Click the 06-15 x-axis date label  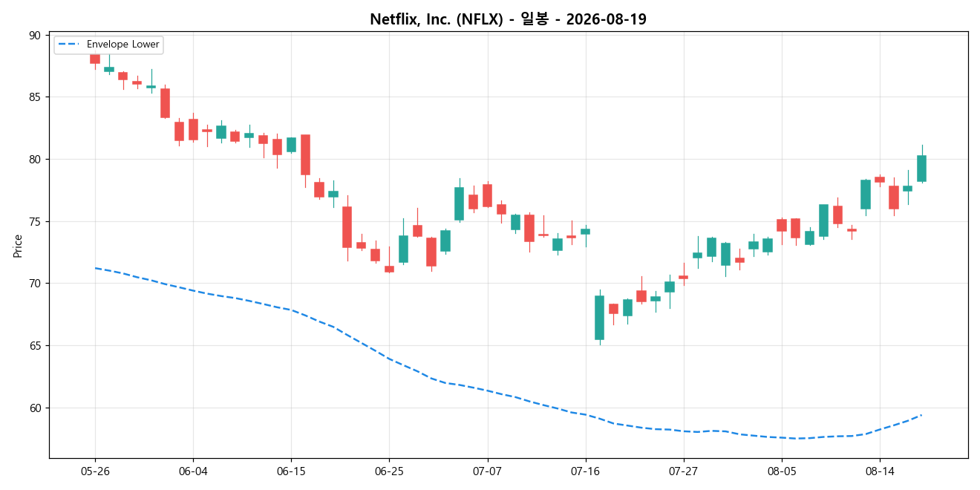291,471
